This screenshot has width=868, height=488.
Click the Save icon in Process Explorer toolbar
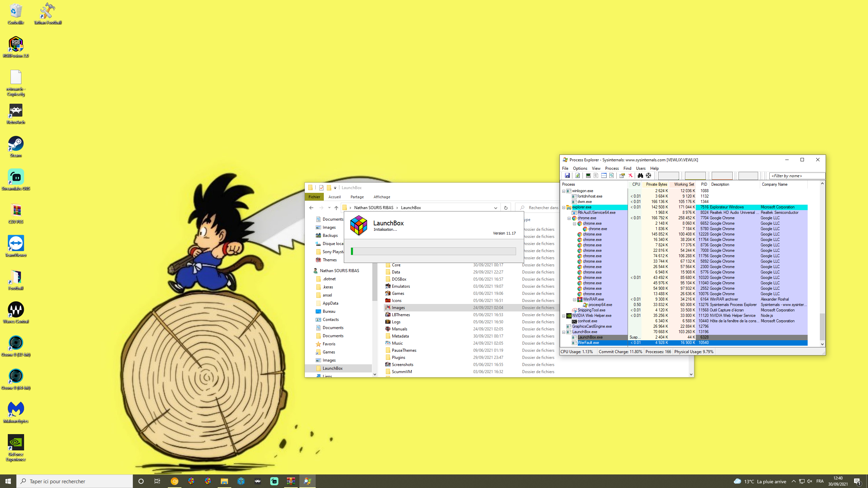567,176
